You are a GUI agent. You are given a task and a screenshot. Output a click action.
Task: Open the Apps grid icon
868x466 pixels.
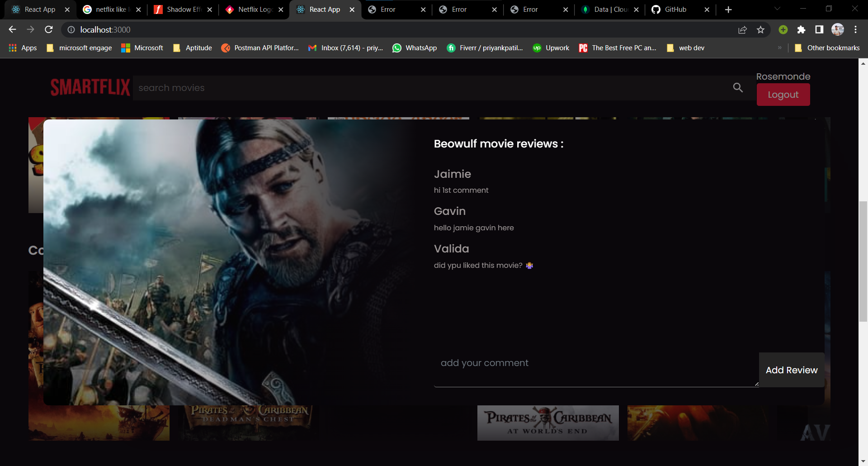12,48
